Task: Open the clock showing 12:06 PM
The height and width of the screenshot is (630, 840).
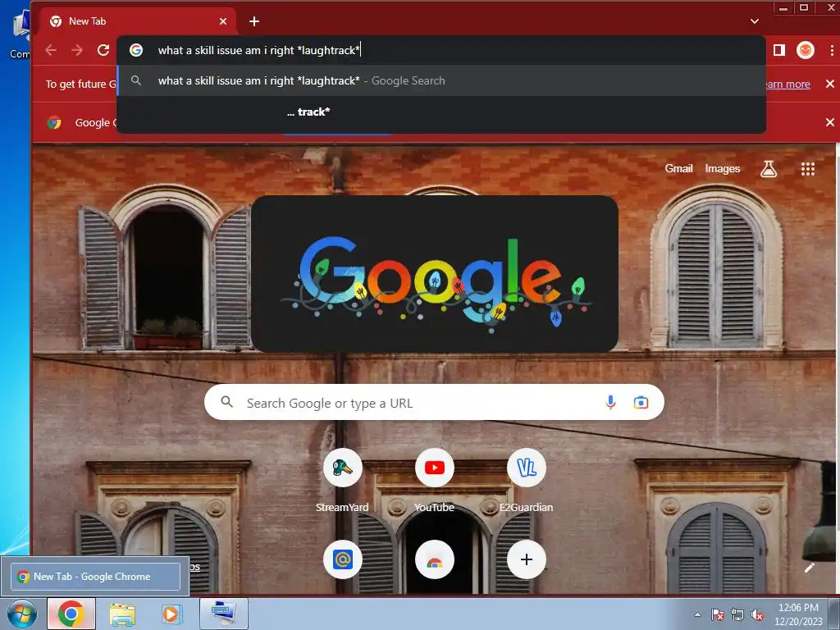Action: (x=798, y=614)
